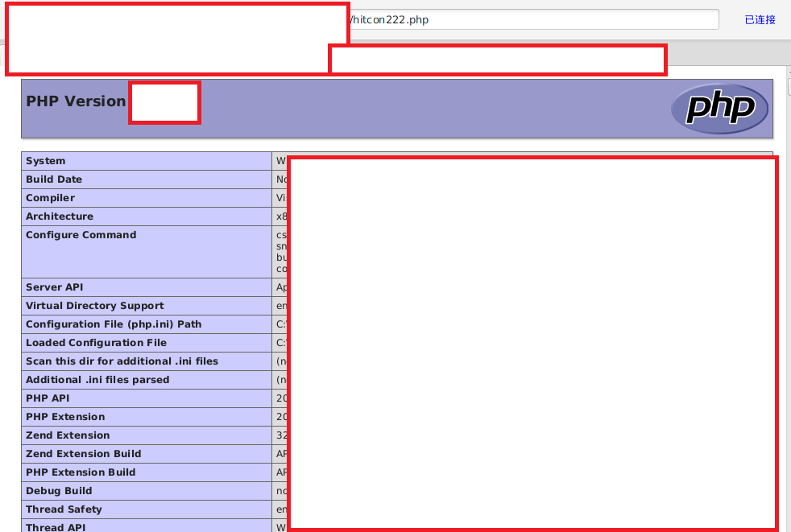Select the 'Architecture' row label

click(60, 217)
